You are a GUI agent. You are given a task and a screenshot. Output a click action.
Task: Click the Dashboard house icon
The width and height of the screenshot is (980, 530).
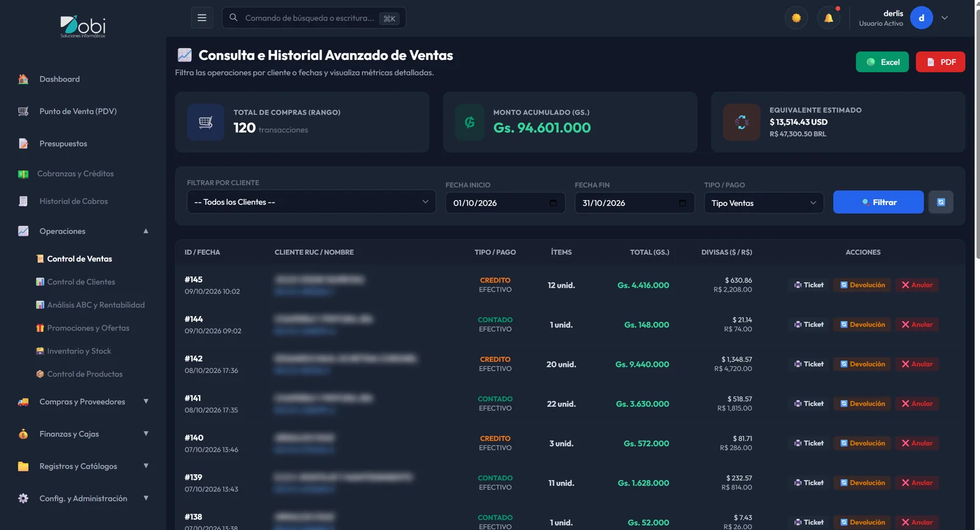23,79
